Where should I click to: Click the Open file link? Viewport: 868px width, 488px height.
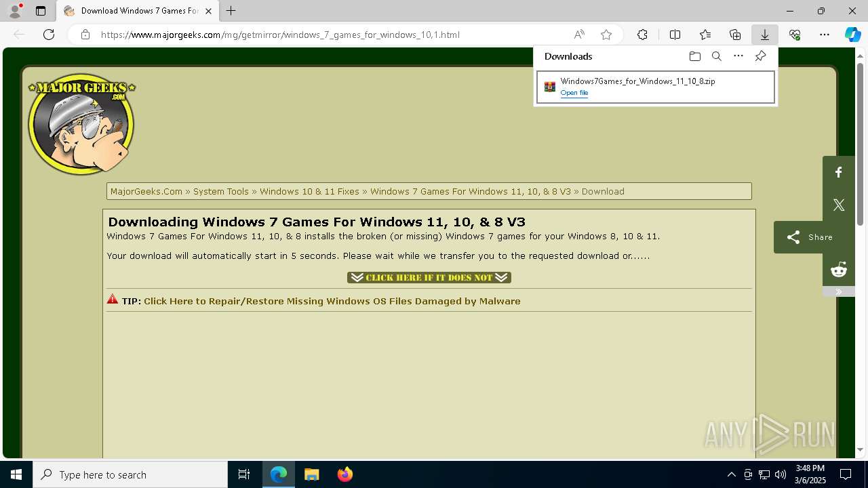574,93
